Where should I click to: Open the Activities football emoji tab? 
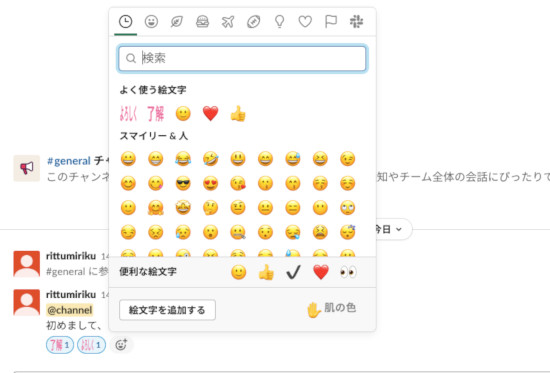[x=254, y=22]
